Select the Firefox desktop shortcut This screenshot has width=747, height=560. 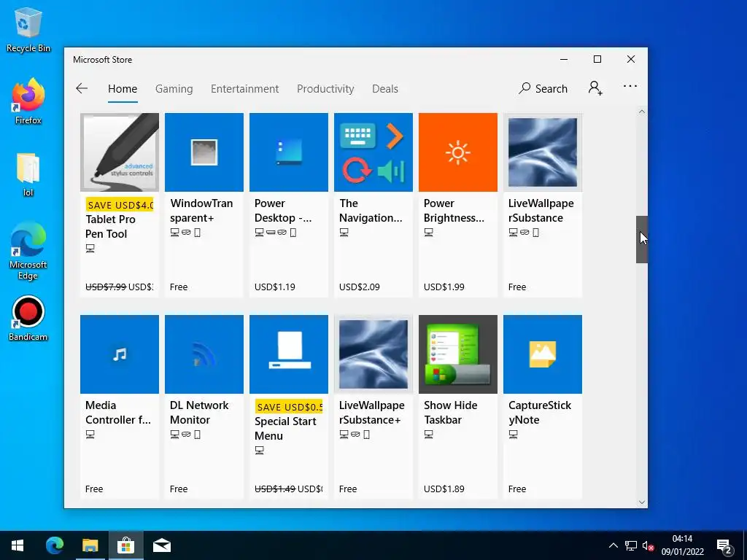click(28, 101)
